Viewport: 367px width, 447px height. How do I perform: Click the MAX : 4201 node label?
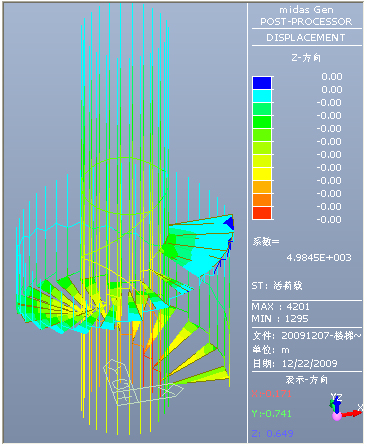point(281,306)
